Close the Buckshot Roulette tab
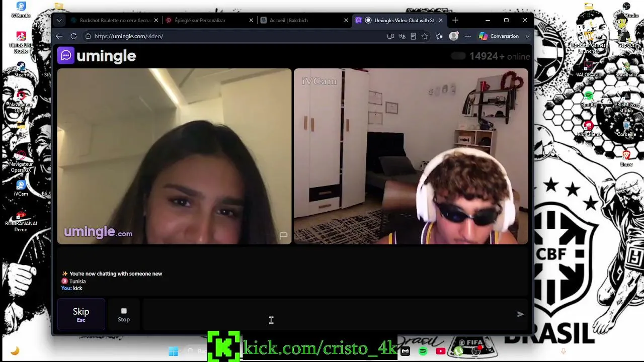This screenshot has height=362, width=644. point(156,20)
